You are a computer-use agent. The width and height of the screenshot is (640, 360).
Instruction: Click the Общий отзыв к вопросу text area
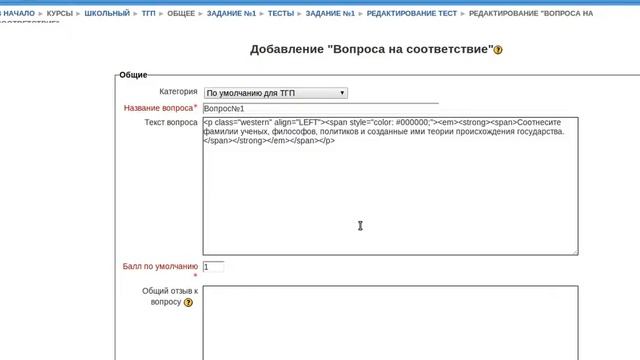click(391, 323)
